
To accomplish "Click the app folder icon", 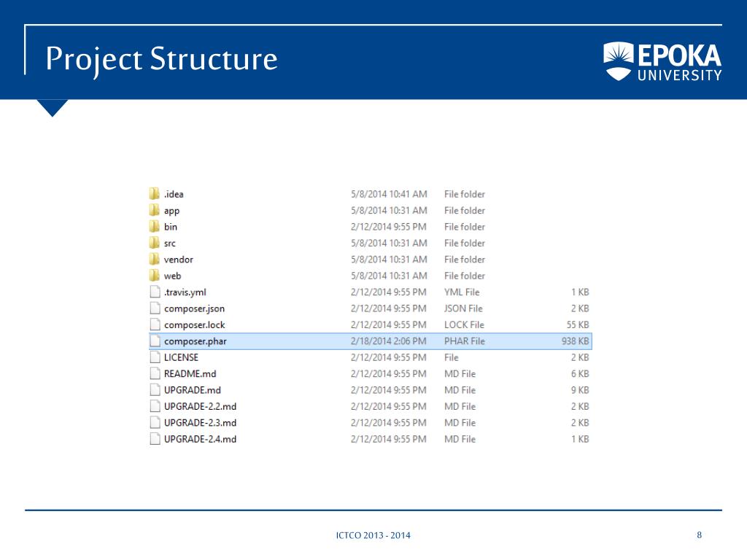I will click(154, 210).
